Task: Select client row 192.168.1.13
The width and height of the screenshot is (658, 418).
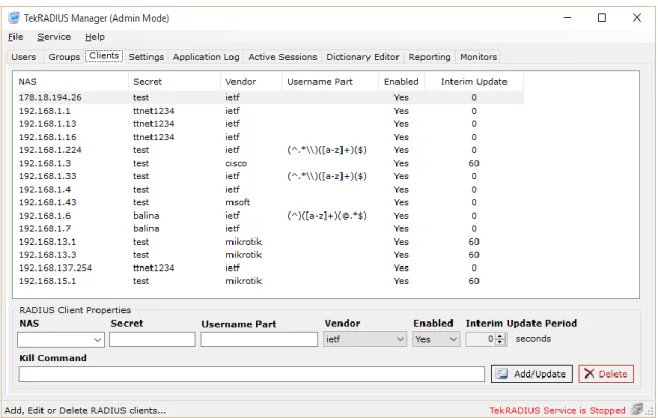Action: (269, 124)
